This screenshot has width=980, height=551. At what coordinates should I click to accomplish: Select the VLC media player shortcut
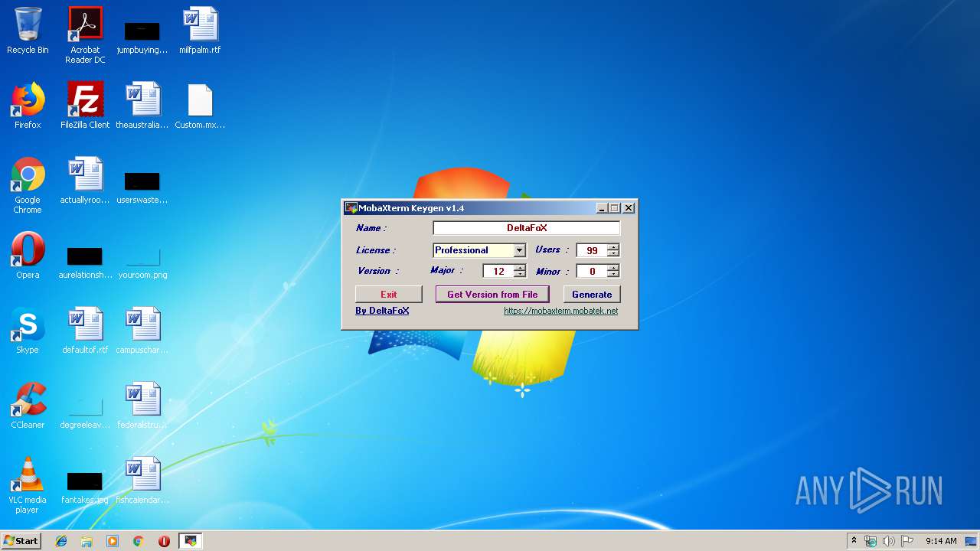click(x=28, y=485)
